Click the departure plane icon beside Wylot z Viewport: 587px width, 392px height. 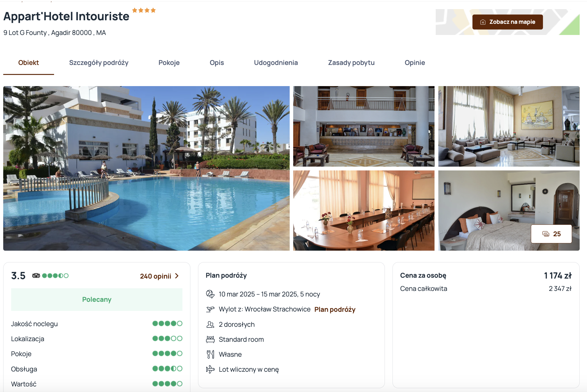pyautogui.click(x=210, y=309)
